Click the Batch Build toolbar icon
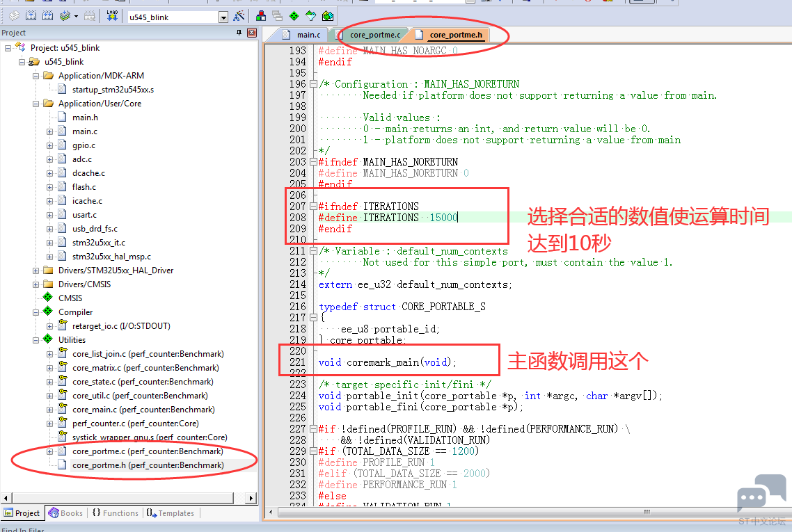This screenshot has height=532, width=792. (x=65, y=16)
